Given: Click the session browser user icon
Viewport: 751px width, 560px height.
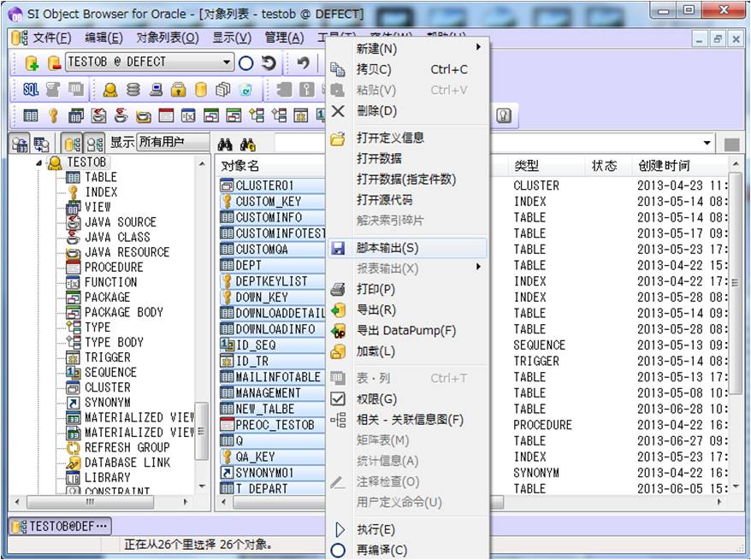Looking at the screenshot, I should pyautogui.click(x=111, y=90).
